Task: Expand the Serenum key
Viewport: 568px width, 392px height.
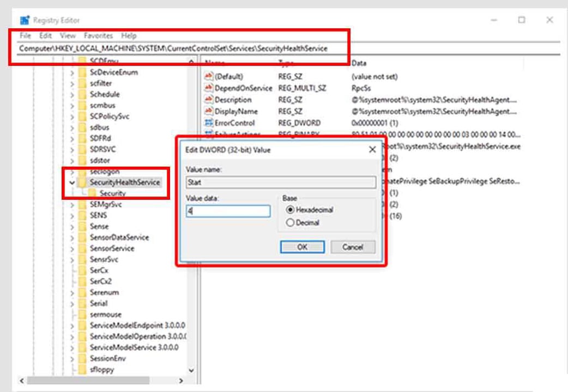Action: (72, 293)
